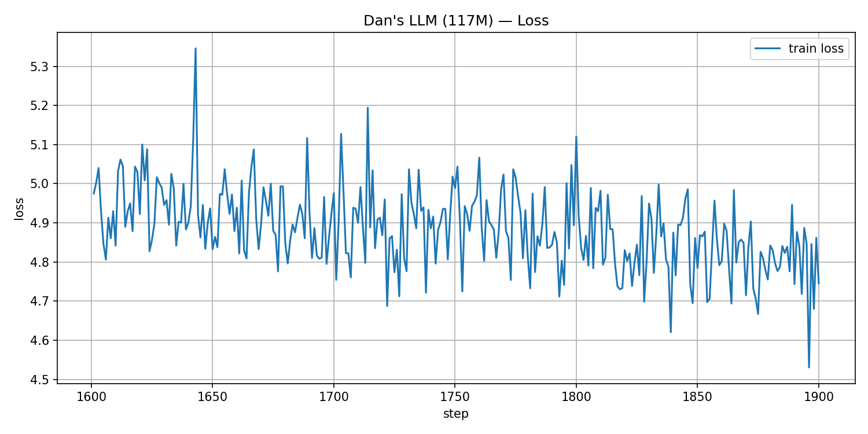Viewport: 868px width, 434px height.
Task: Click the 1800 tick label on x-axis
Action: point(576,398)
